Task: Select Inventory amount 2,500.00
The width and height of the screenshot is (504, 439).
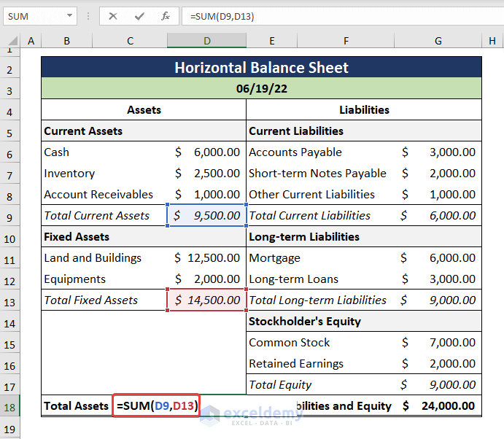Action: 206,174
